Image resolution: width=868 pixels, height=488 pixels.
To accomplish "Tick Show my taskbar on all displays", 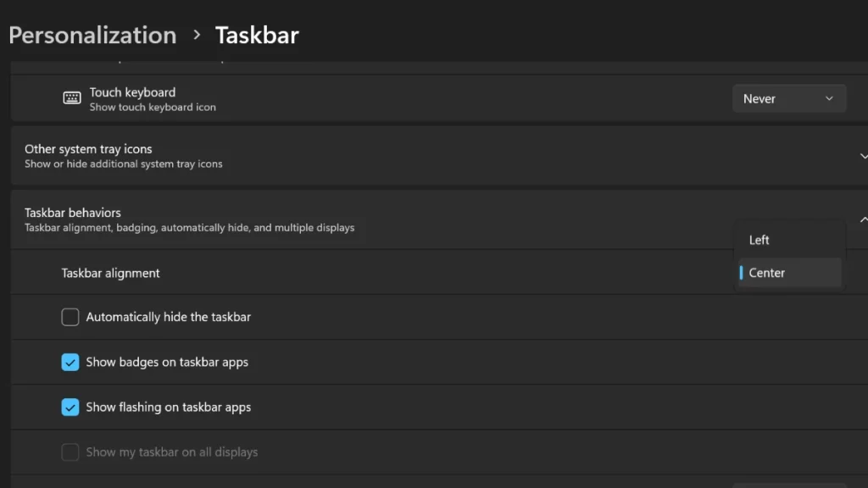I will 70,452.
